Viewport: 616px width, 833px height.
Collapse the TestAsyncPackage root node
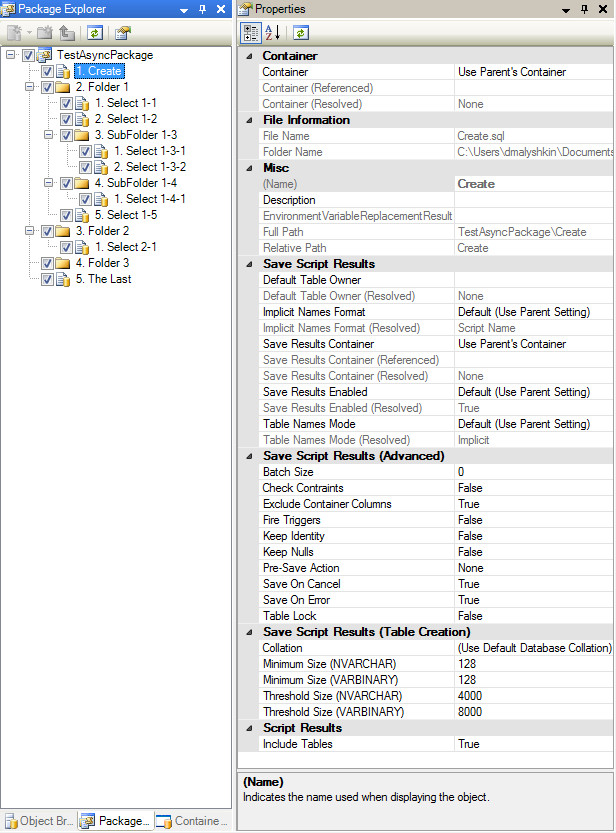[10, 54]
